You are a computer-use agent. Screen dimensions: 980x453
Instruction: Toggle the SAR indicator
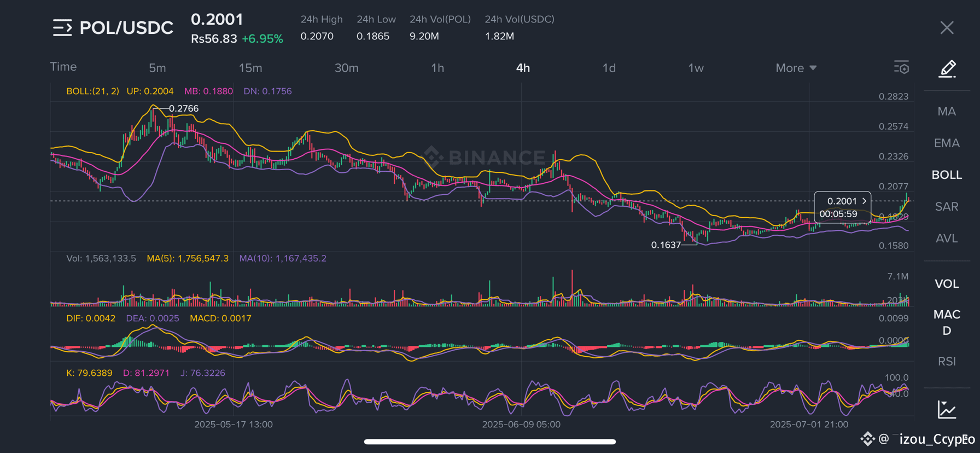click(947, 207)
